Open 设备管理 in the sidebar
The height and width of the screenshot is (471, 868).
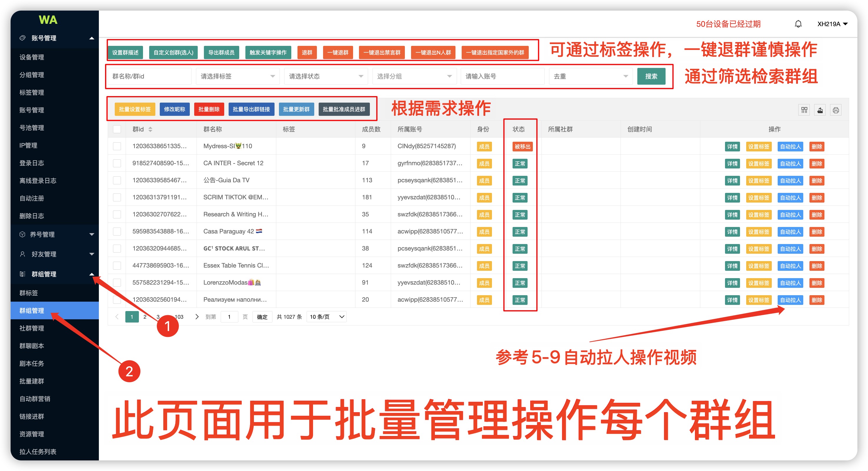point(32,57)
